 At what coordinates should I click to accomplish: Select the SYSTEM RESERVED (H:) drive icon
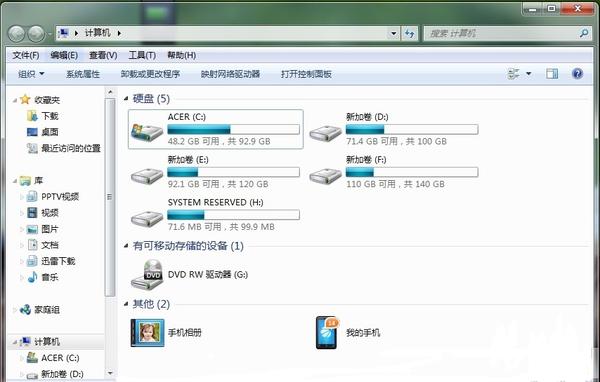(x=147, y=219)
